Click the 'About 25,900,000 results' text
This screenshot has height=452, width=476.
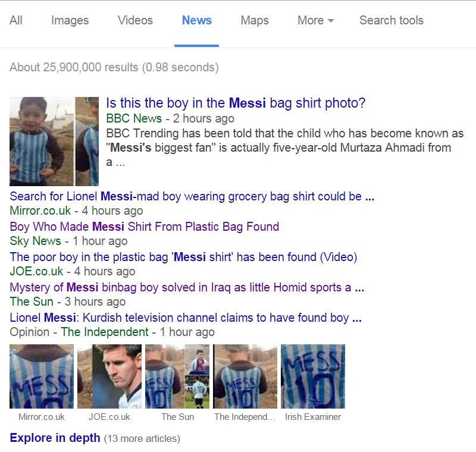[x=114, y=67]
